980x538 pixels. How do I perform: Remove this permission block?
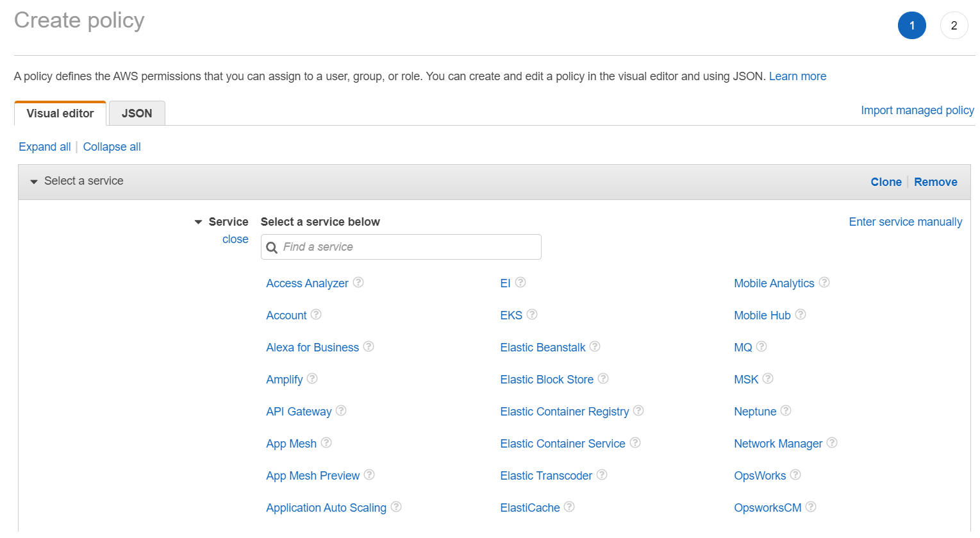coord(935,182)
